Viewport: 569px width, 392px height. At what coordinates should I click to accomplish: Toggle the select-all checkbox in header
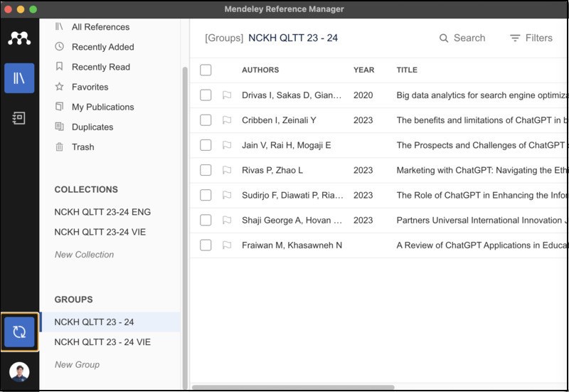(x=206, y=70)
